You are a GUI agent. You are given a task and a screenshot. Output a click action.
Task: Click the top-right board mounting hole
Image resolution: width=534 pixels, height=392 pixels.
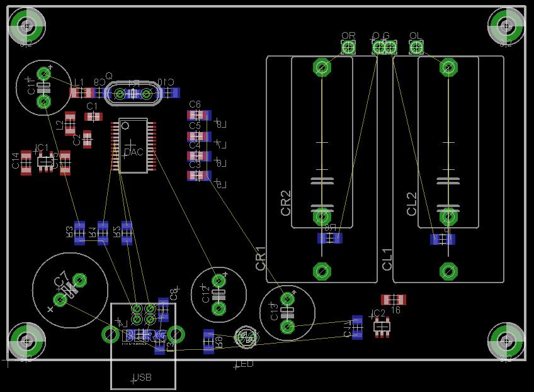point(506,25)
